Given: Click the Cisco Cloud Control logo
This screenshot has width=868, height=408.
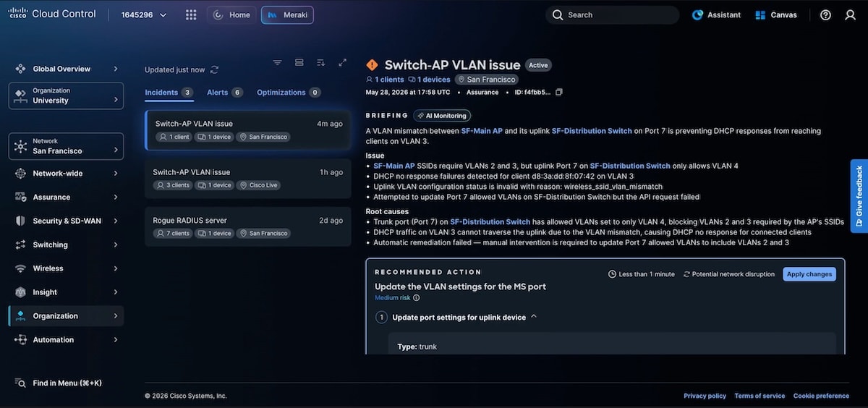Looking at the screenshot, I should point(52,14).
